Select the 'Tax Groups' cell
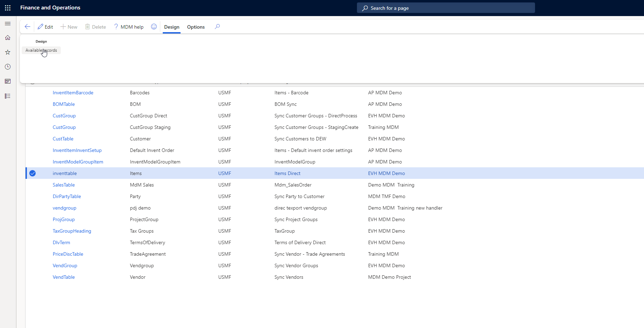This screenshot has height=328, width=644. (142, 231)
